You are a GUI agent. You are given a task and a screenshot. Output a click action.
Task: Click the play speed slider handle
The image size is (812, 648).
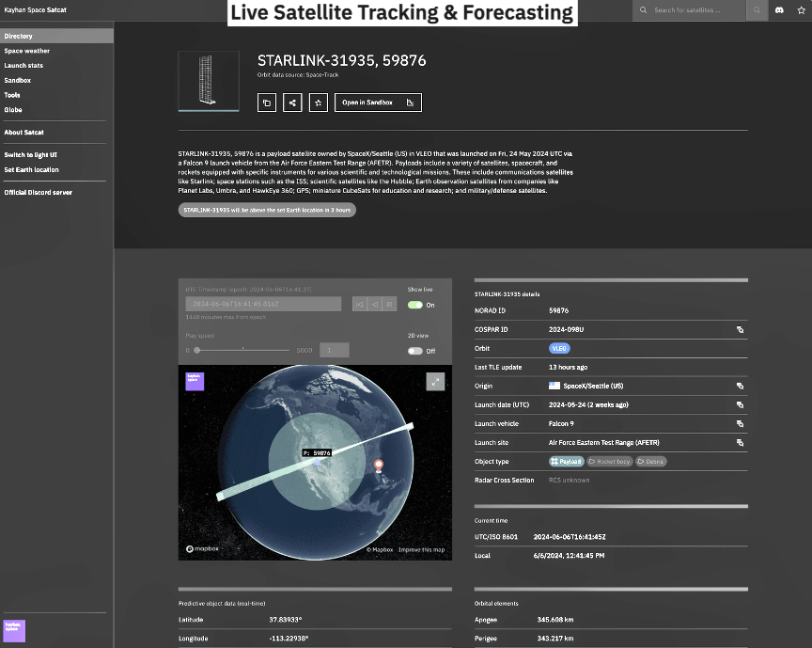[x=196, y=351]
